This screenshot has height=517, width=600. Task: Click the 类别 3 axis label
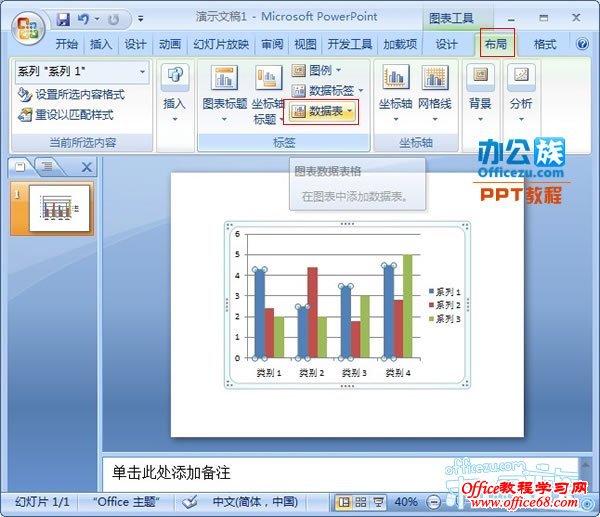tap(354, 373)
